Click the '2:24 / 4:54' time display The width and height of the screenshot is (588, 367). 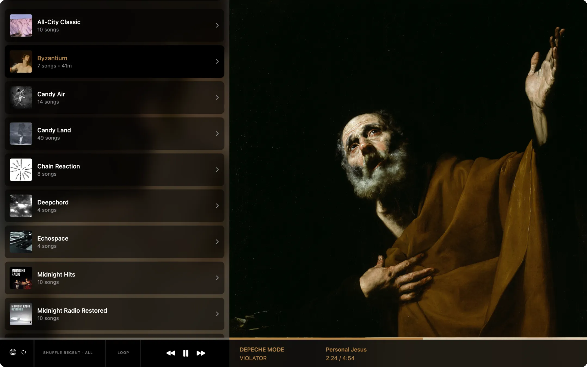(x=340, y=358)
